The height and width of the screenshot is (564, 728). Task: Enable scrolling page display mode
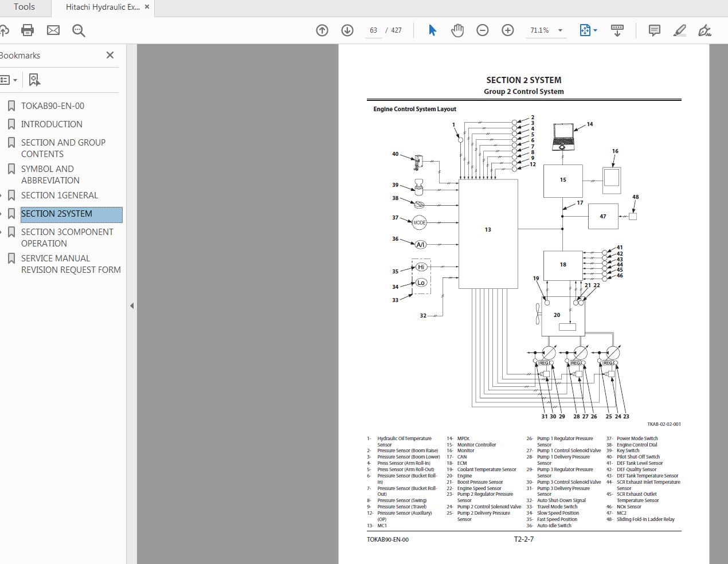pos(617,30)
